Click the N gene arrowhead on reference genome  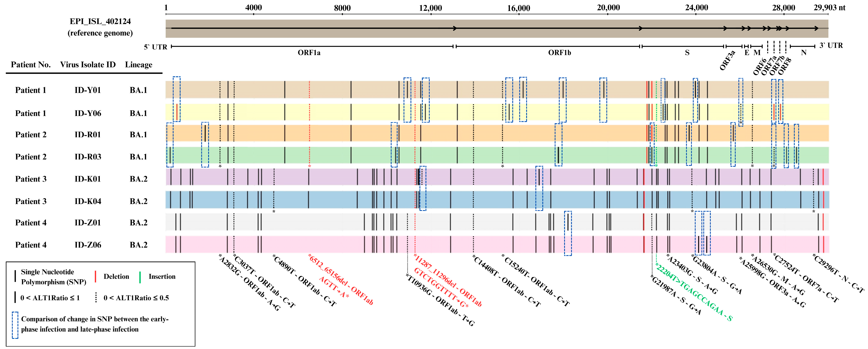(x=817, y=28)
